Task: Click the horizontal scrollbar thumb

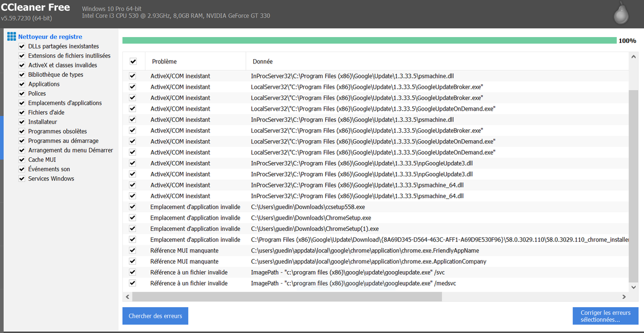Action: 287,296
